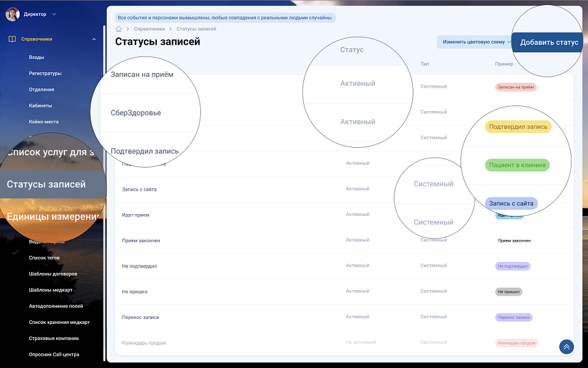Image resolution: width=588 pixels, height=368 pixels.
Task: Click the Добавить статус button
Action: click(548, 42)
